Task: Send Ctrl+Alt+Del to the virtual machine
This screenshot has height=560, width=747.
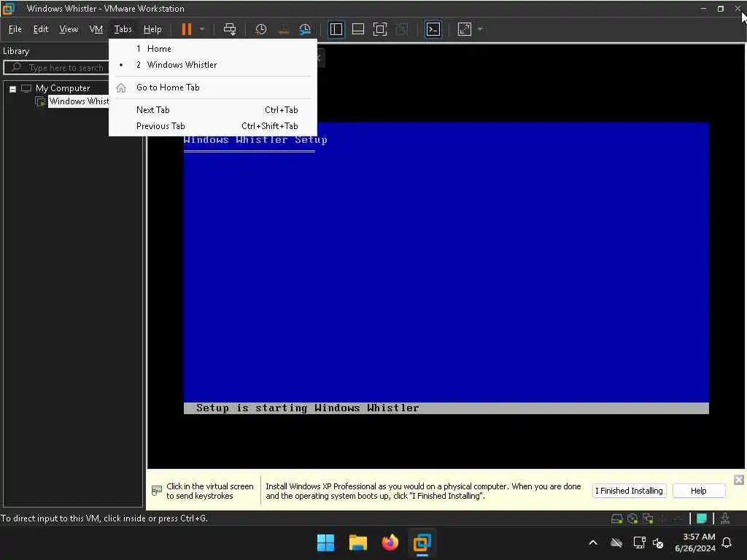Action: pyautogui.click(x=230, y=29)
